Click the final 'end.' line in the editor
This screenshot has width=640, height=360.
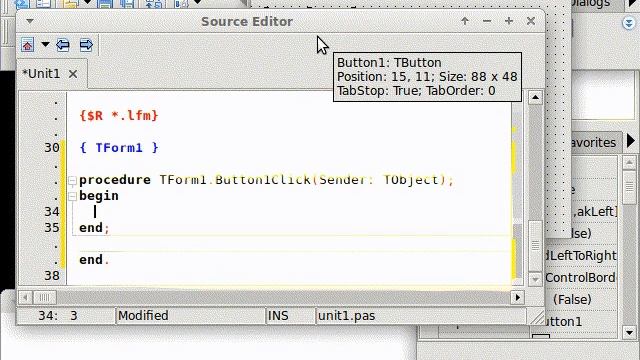[94, 260]
